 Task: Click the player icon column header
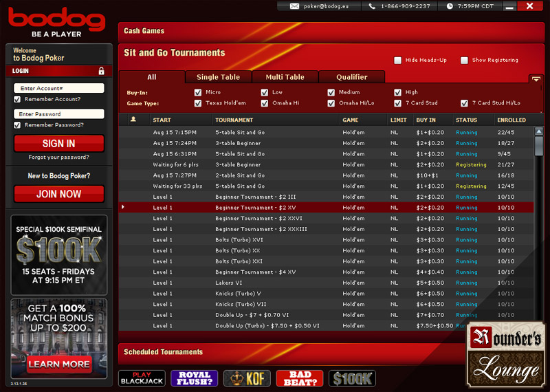pyautogui.click(x=133, y=120)
